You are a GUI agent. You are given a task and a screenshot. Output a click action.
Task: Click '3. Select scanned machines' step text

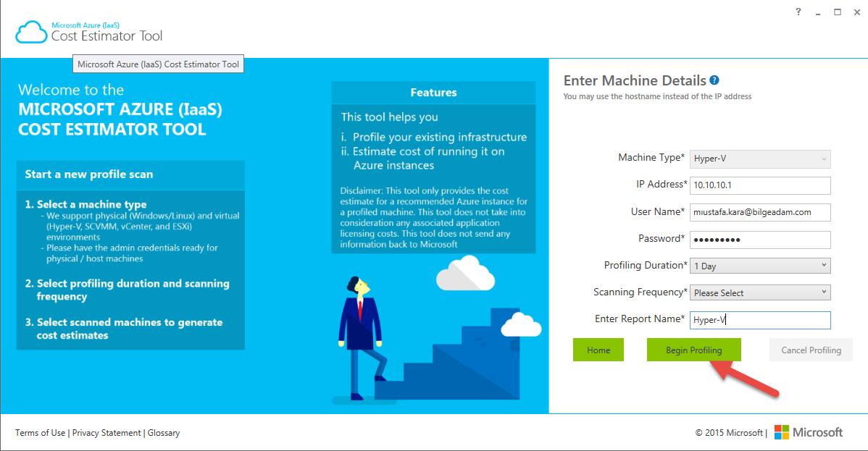pos(124,329)
